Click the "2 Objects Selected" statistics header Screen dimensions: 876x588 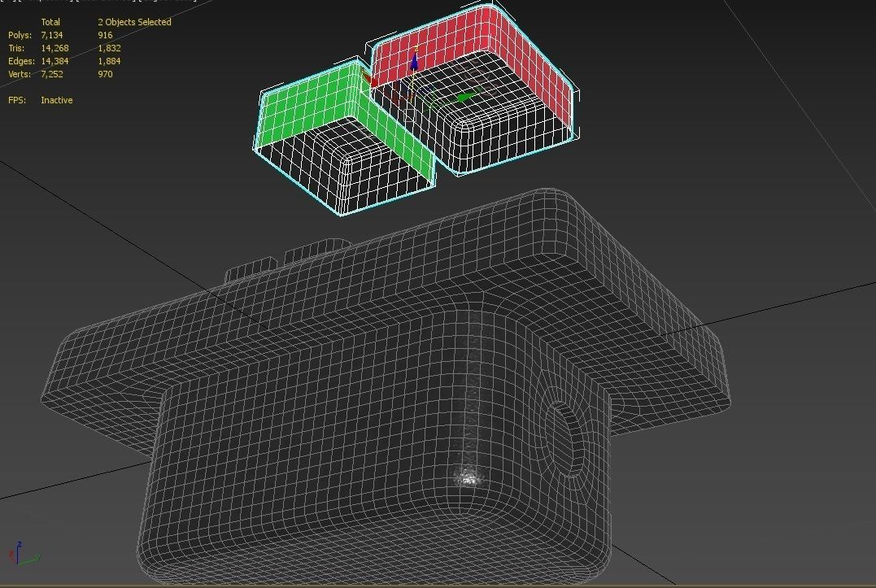click(x=134, y=22)
